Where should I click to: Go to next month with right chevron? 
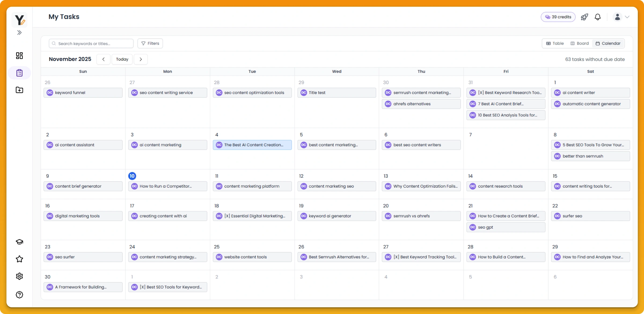pyautogui.click(x=141, y=59)
